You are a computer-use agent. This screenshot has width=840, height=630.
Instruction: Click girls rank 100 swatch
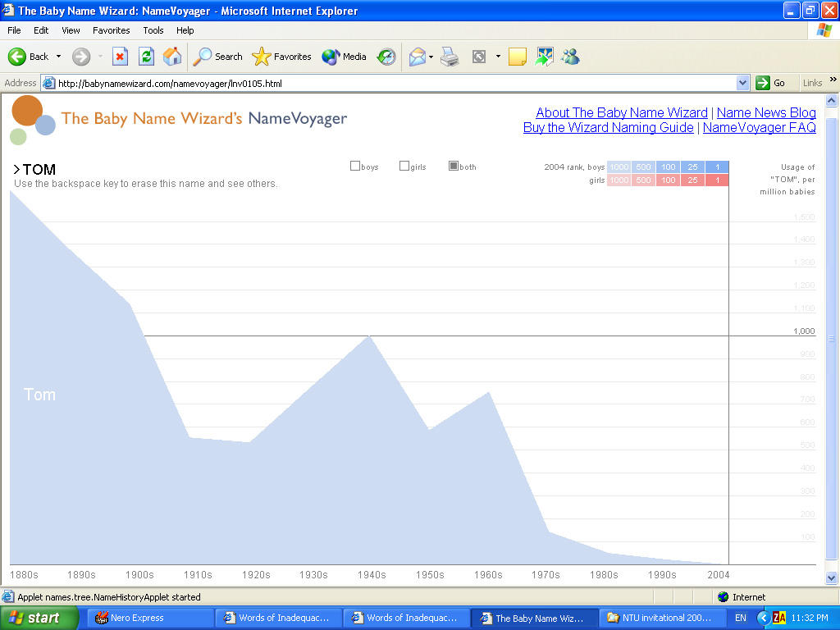668,180
